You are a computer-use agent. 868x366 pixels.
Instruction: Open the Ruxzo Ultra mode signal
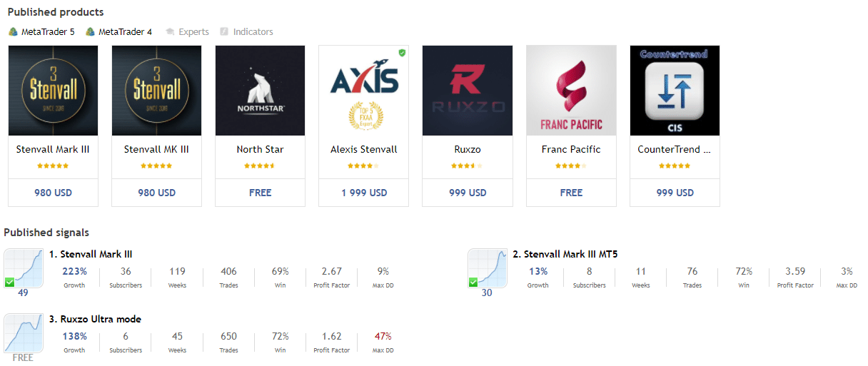pyautogui.click(x=95, y=319)
